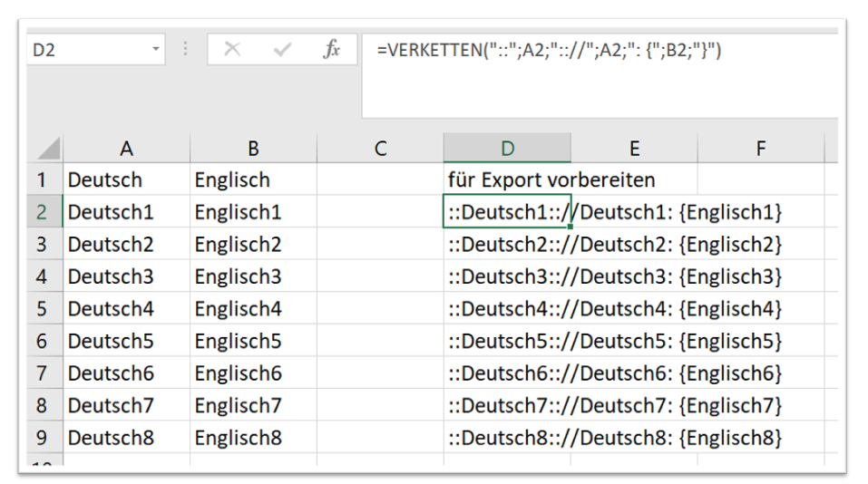The width and height of the screenshot is (868, 484).
Task: Click inside the Name Box showing D2
Action: coord(86,51)
